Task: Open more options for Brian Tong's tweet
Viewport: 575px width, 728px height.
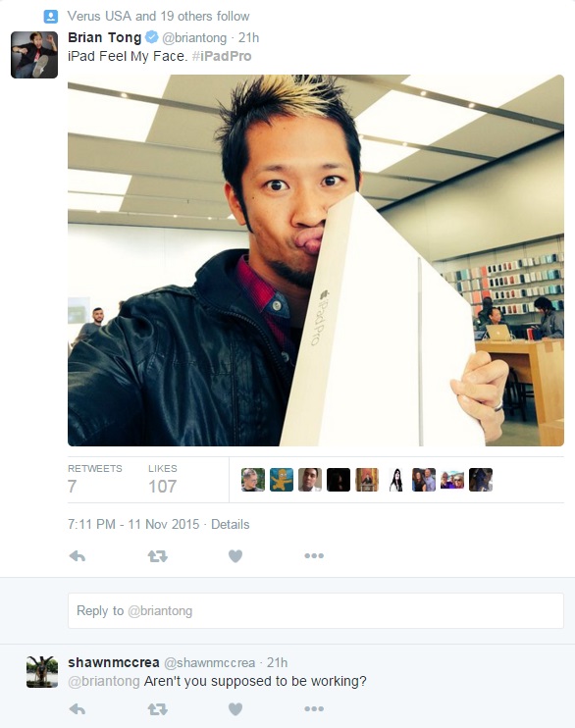Action: pos(314,555)
